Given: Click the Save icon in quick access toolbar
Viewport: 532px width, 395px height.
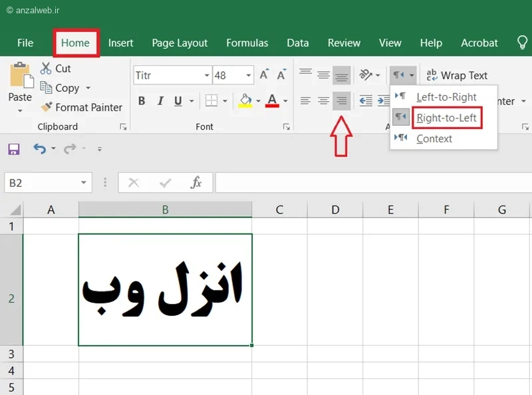Looking at the screenshot, I should [13, 149].
